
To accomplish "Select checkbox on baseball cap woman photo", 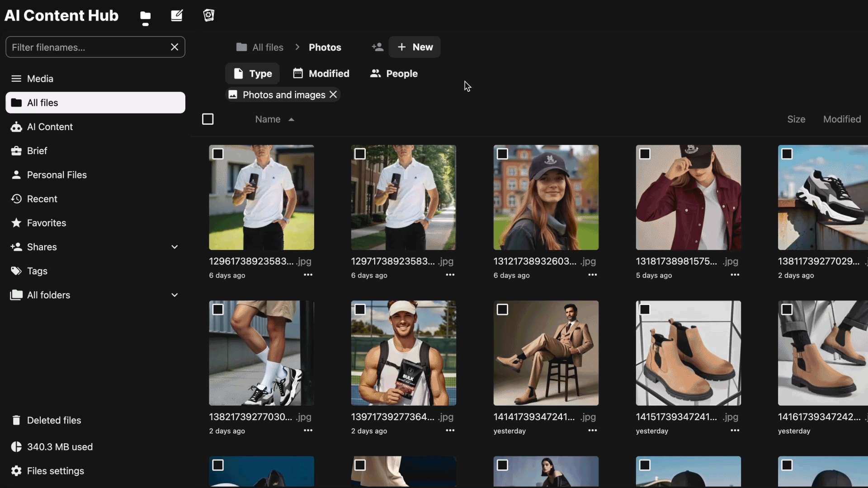I will pyautogui.click(x=502, y=154).
